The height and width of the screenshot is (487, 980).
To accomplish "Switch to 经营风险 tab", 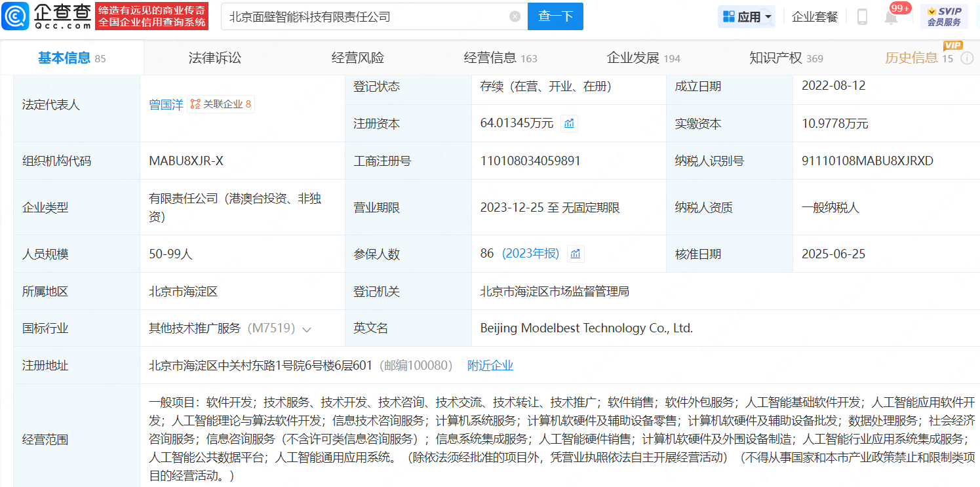I will [358, 58].
